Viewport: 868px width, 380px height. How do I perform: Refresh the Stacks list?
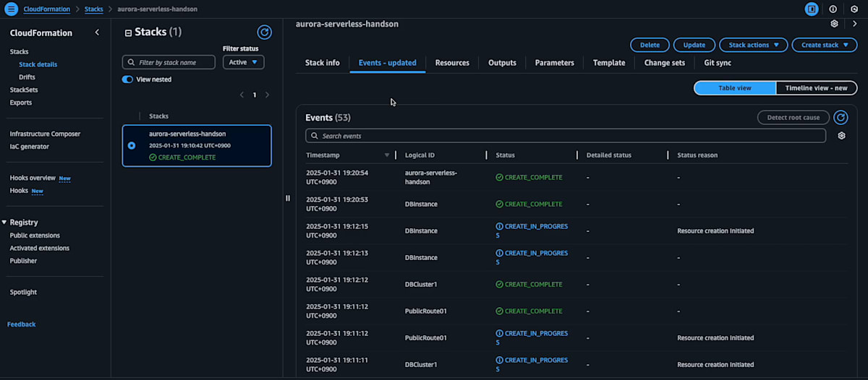coord(265,33)
